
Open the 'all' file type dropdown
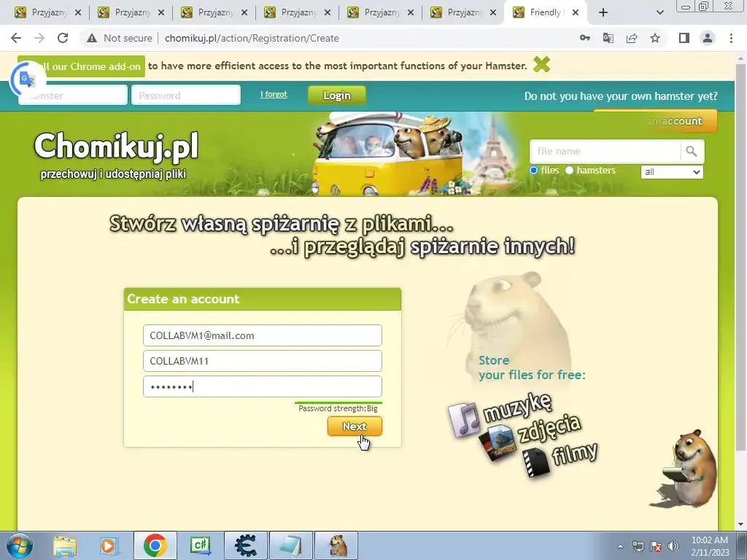coord(672,172)
